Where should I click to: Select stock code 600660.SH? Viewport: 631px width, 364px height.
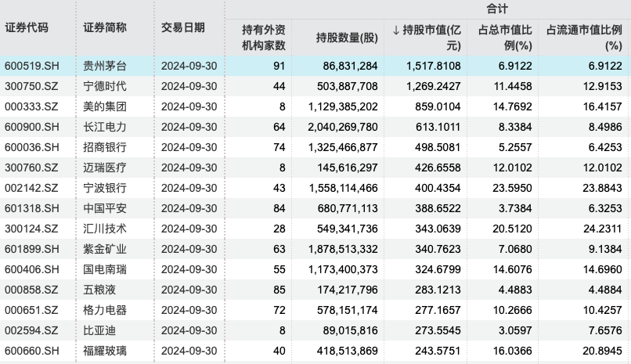32,351
